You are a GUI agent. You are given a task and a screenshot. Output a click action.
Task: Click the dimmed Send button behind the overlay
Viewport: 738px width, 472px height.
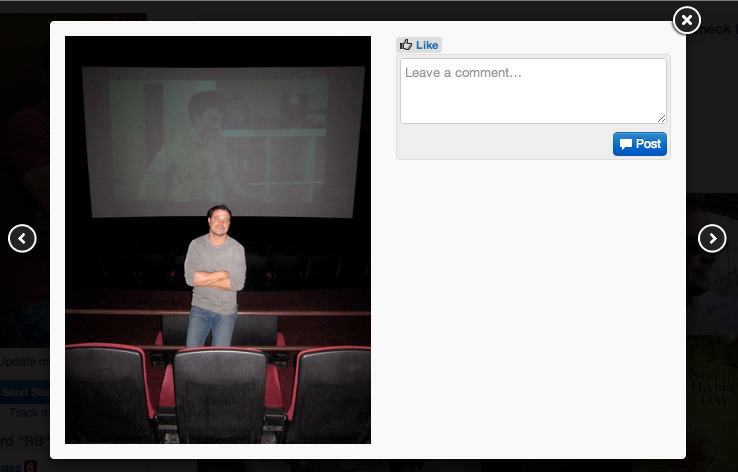pos(24,392)
